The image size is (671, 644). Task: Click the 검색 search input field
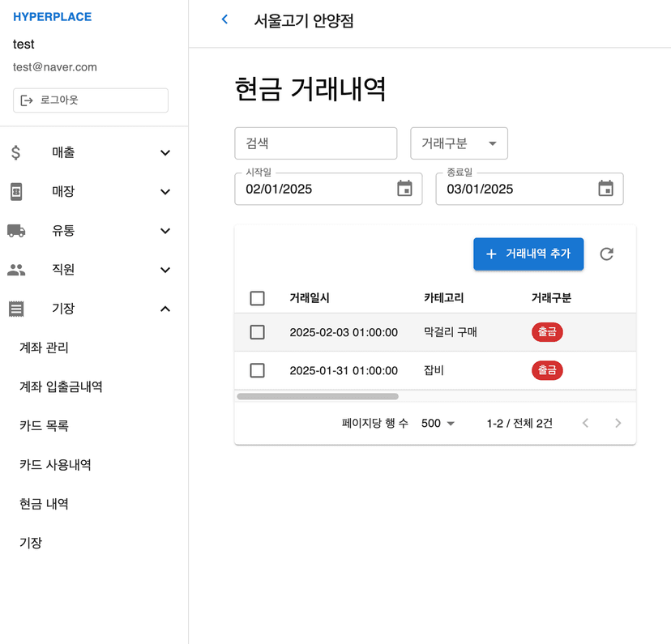pos(315,143)
